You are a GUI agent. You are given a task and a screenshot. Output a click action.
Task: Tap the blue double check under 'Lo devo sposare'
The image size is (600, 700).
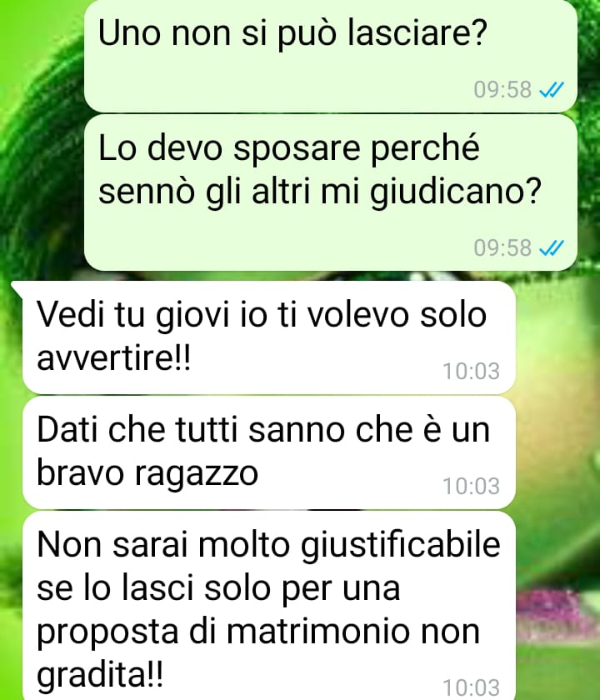click(552, 247)
